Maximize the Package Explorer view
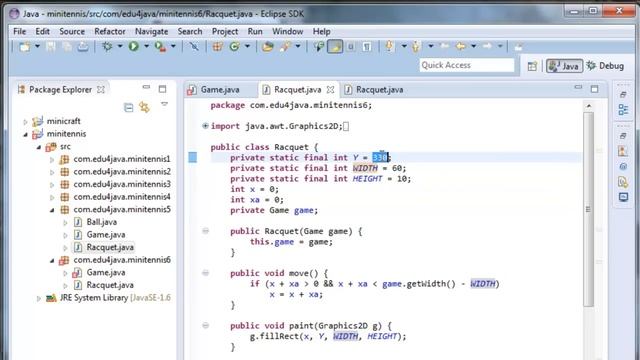 click(x=162, y=89)
